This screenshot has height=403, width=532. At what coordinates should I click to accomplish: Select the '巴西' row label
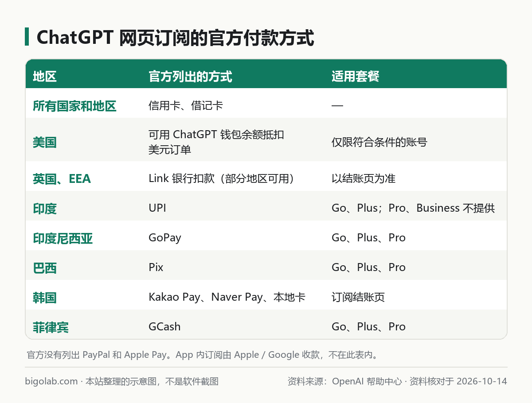(45, 267)
